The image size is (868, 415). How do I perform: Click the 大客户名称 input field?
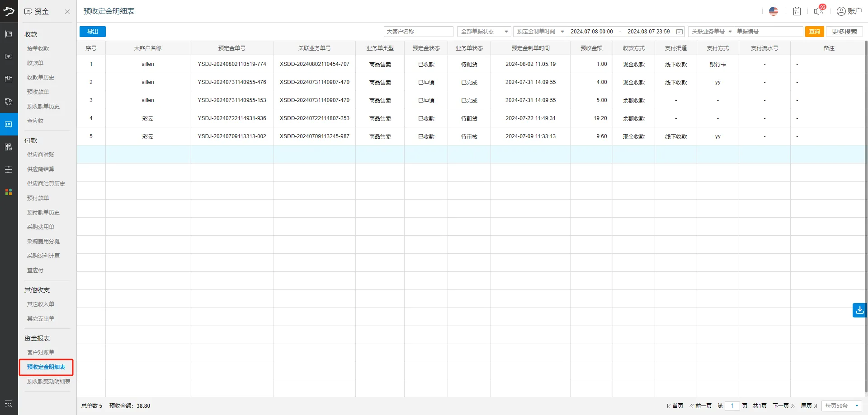418,32
